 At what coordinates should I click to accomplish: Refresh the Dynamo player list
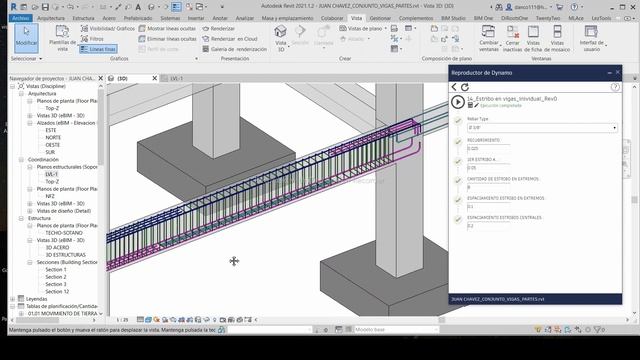464,87
